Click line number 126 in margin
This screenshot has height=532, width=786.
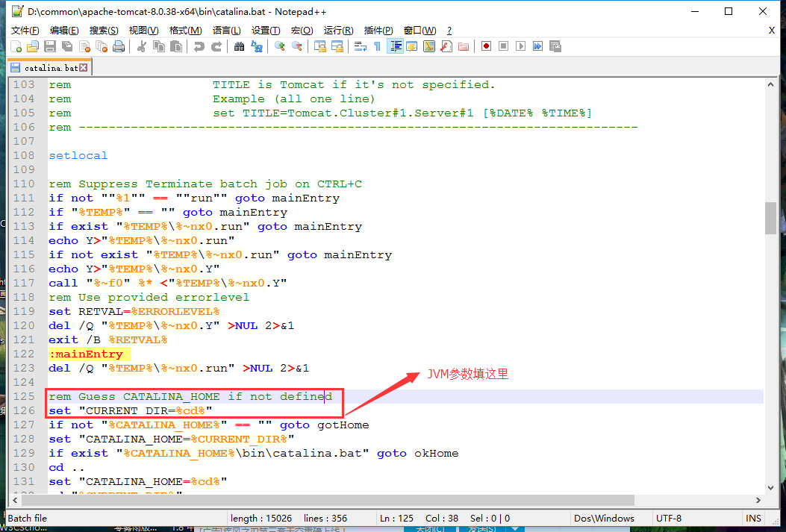tap(24, 411)
